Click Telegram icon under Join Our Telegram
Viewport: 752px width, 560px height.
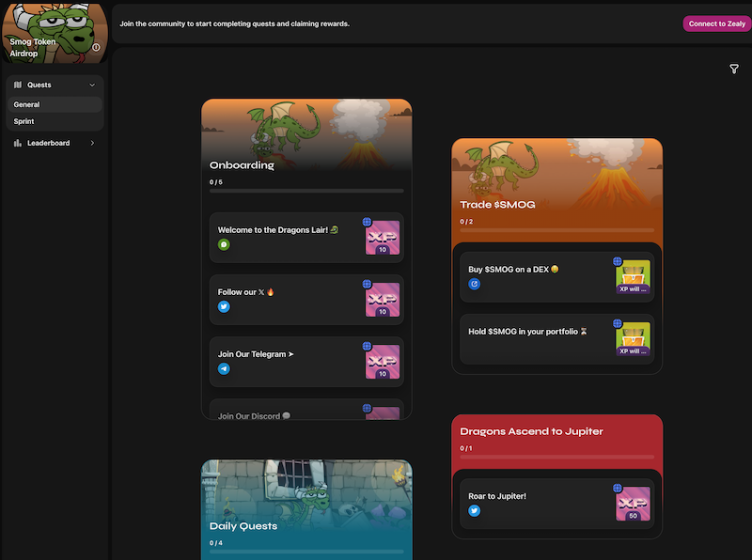(x=224, y=368)
